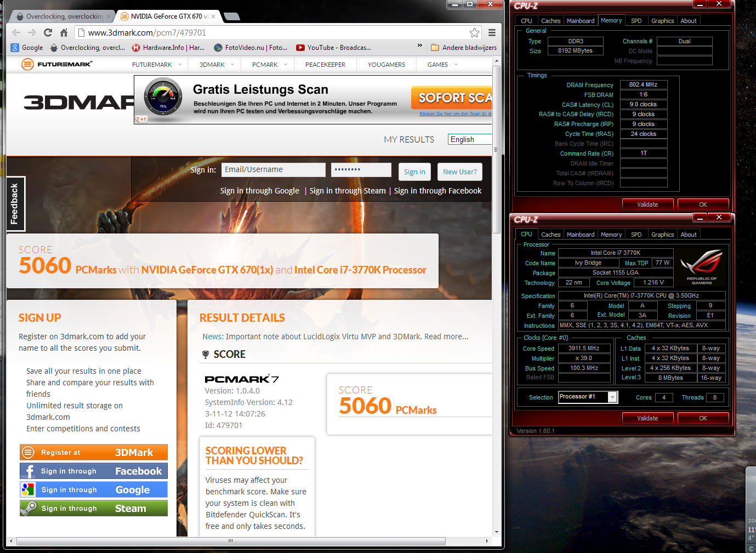
Task: Click Sign in through Facebook link
Action: click(x=437, y=191)
